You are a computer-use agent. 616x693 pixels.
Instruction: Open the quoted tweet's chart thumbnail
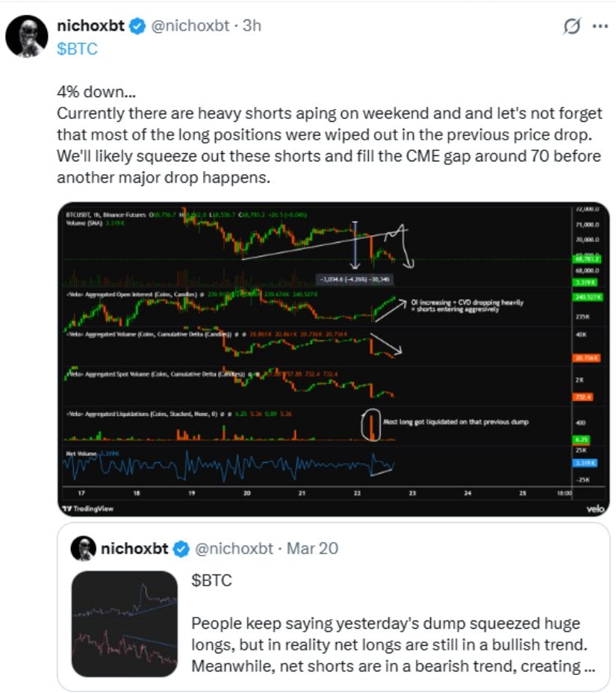click(x=125, y=621)
